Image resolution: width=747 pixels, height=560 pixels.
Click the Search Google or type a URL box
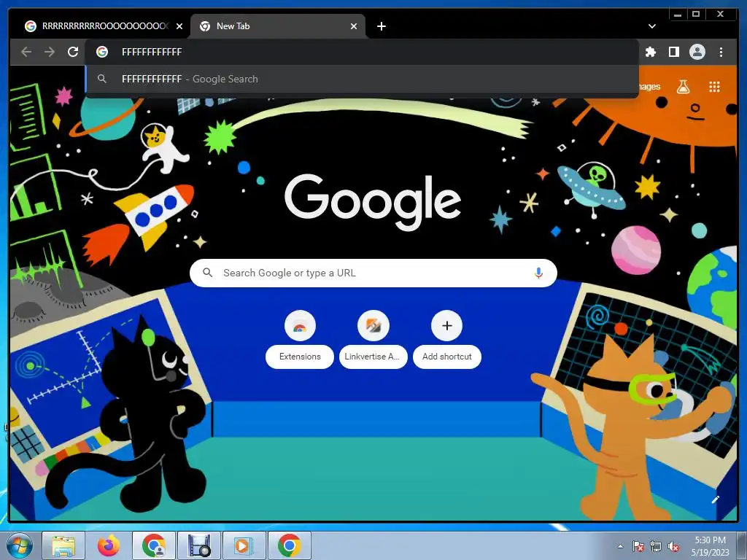click(x=373, y=273)
